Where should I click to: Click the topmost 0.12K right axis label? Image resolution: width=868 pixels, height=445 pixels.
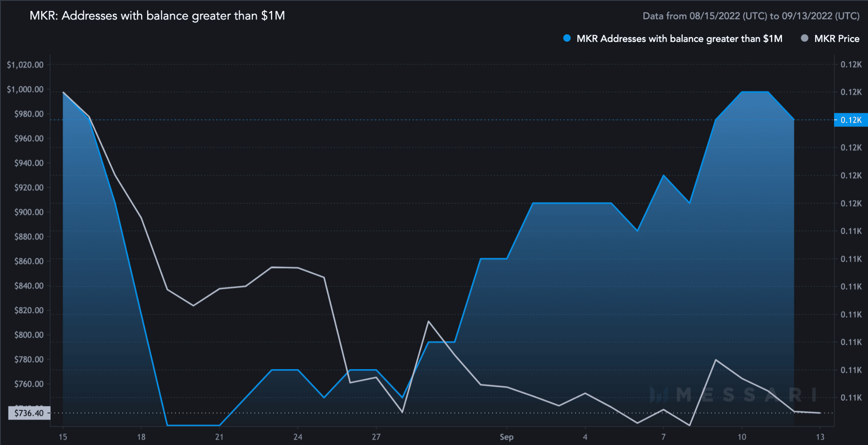pos(851,64)
